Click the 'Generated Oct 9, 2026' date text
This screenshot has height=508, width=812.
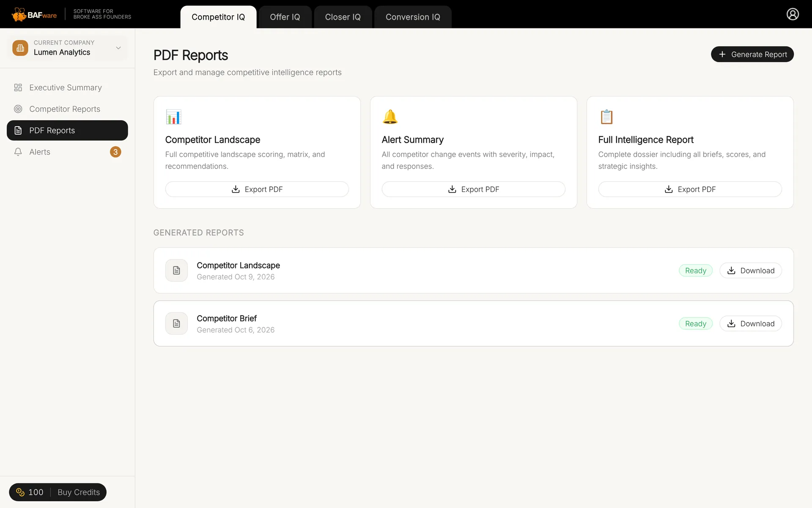pos(236,277)
